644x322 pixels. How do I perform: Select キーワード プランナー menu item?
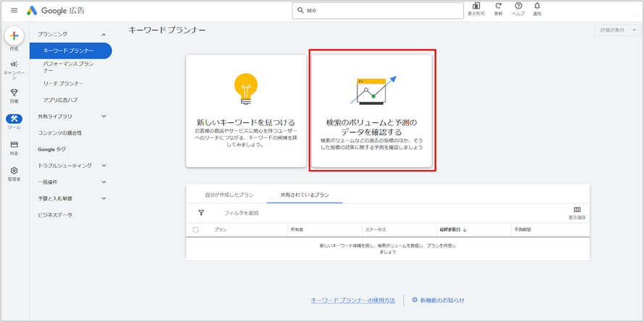point(71,51)
